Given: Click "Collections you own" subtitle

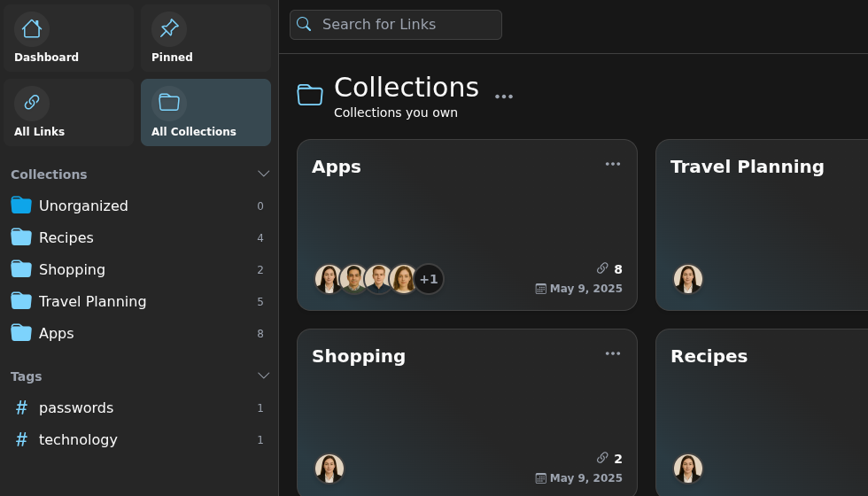Looking at the screenshot, I should [396, 112].
